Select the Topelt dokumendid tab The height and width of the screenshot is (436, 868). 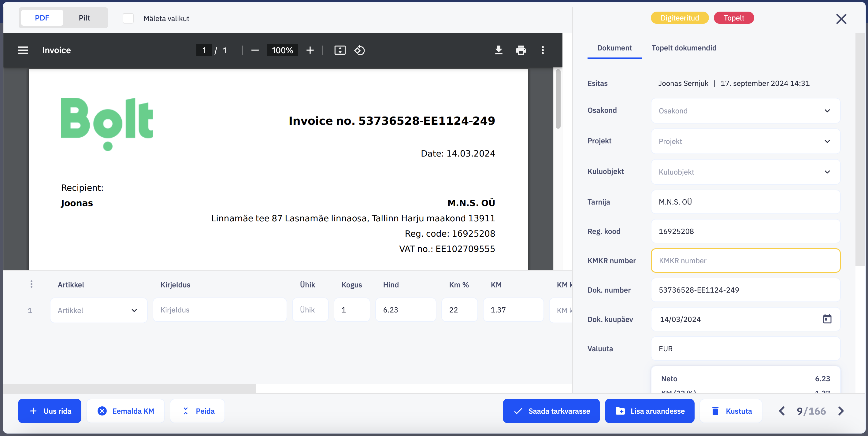point(684,48)
